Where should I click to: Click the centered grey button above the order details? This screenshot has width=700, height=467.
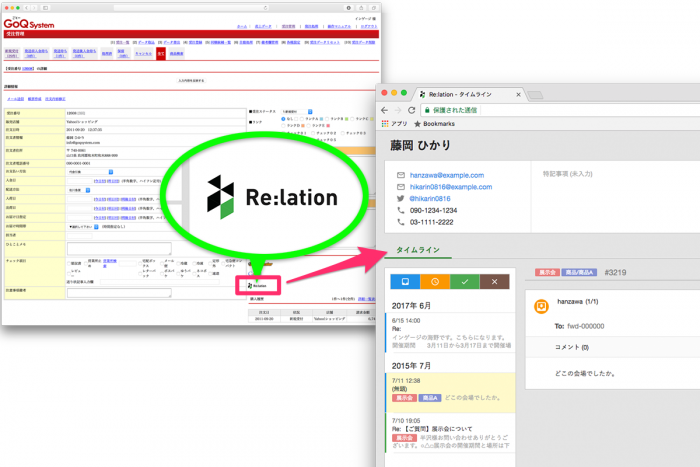pyautogui.click(x=191, y=80)
